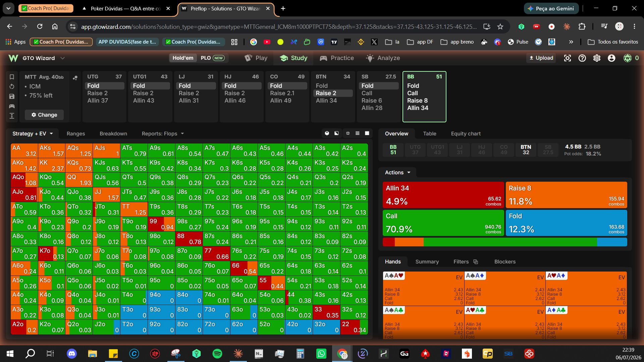The height and width of the screenshot is (362, 644).
Task: Open File Explorer from the taskbar
Action: 92,353
